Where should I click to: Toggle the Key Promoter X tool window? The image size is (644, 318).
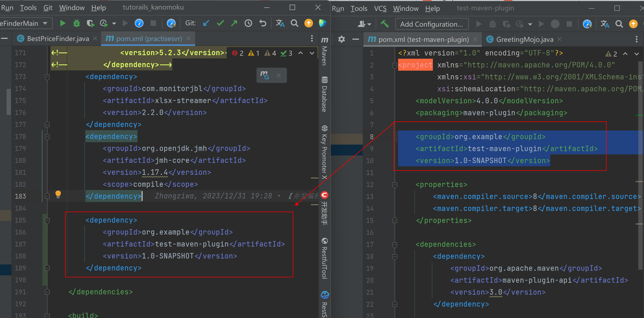(324, 152)
